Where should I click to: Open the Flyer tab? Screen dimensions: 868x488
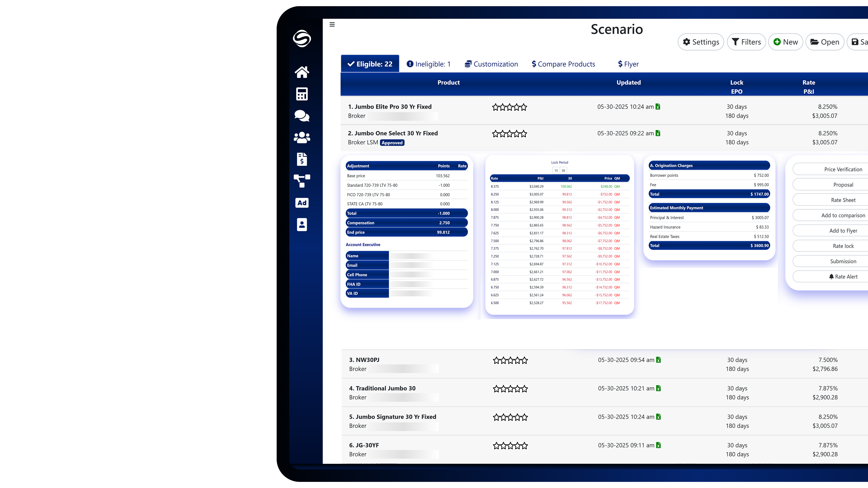click(x=628, y=64)
